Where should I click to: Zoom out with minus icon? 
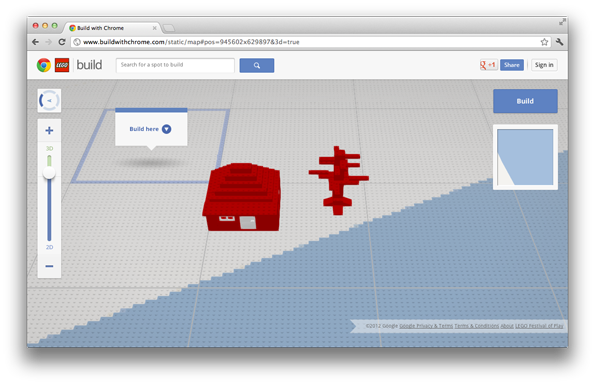tap(49, 266)
